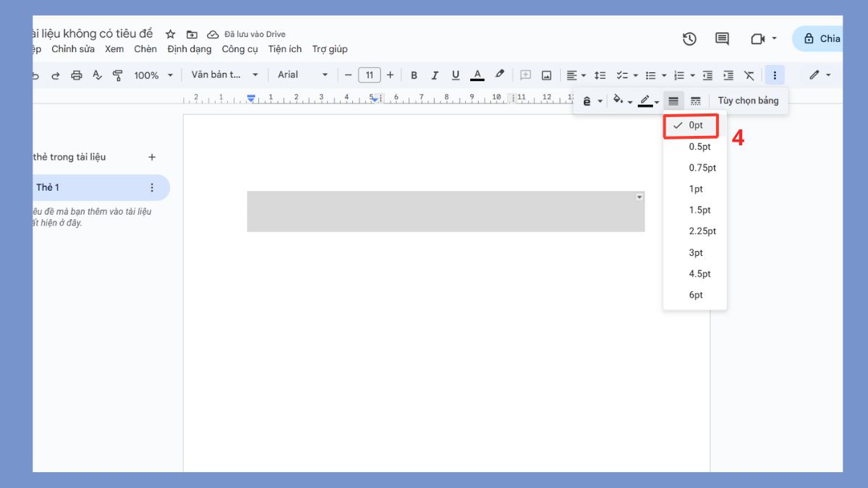Click the font size field showing 11
The image size is (868, 488).
tap(370, 75)
